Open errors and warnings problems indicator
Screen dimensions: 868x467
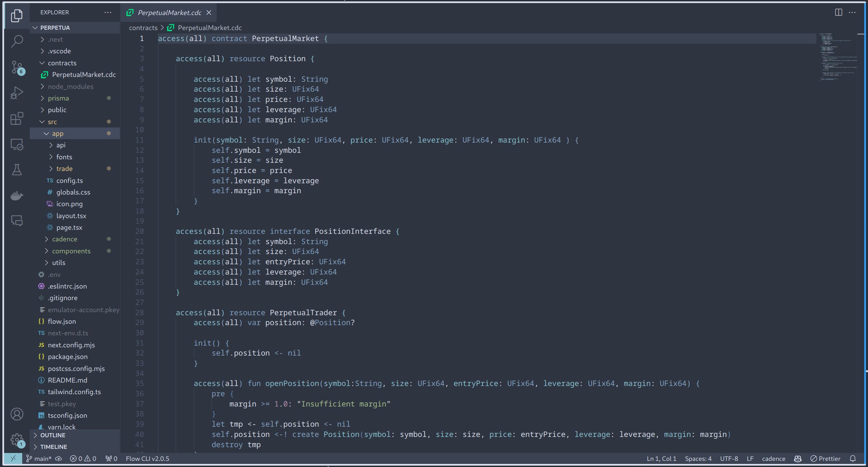click(83, 458)
